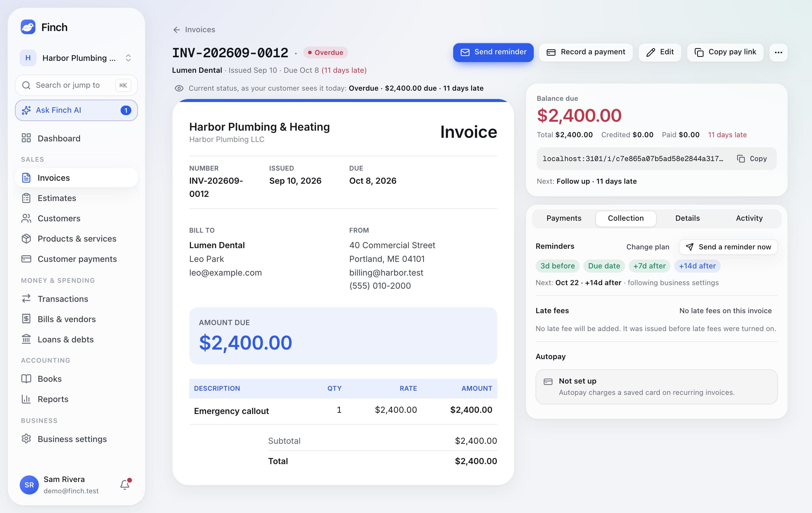Open the Books section
Viewport: 812px width, 513px height.
tap(76, 378)
